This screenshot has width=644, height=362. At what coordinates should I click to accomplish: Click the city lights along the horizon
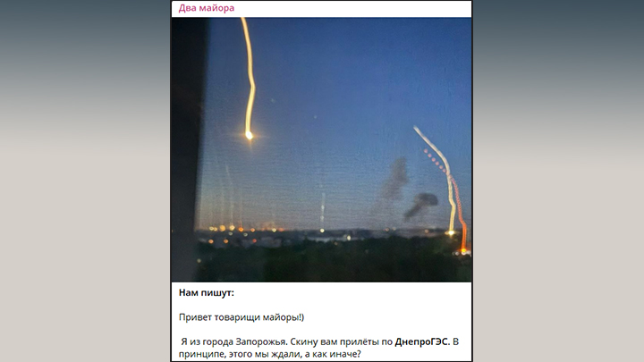tap(287, 232)
